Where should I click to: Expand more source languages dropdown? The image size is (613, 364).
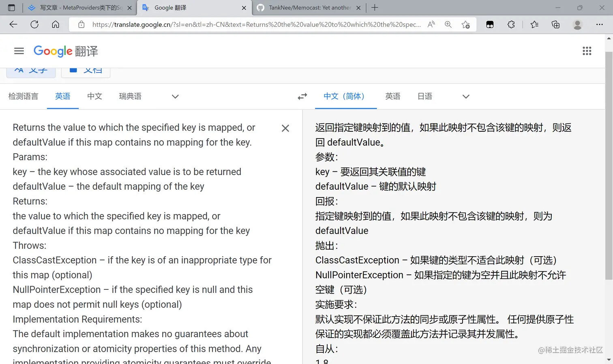(x=175, y=96)
